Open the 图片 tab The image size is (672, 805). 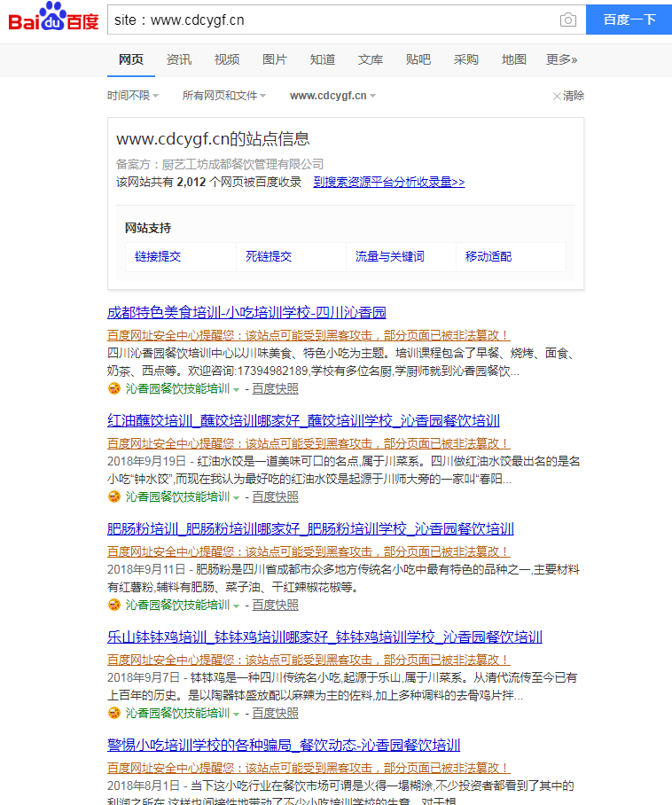(275, 59)
